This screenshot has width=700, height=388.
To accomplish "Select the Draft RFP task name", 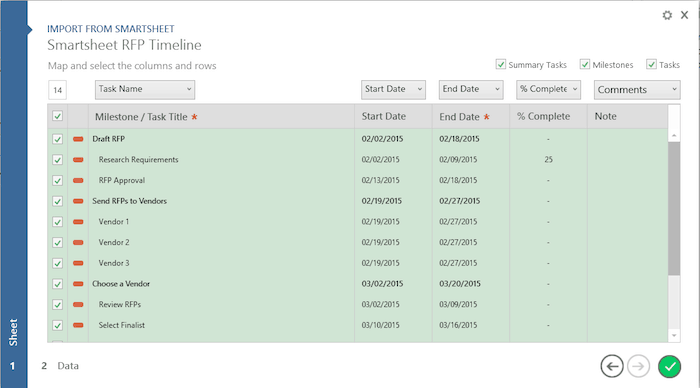I will click(108, 139).
